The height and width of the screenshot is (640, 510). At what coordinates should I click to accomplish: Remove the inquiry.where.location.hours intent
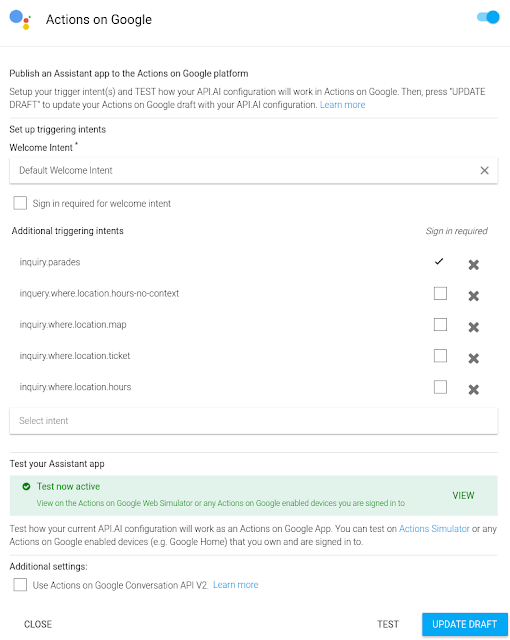(x=473, y=389)
